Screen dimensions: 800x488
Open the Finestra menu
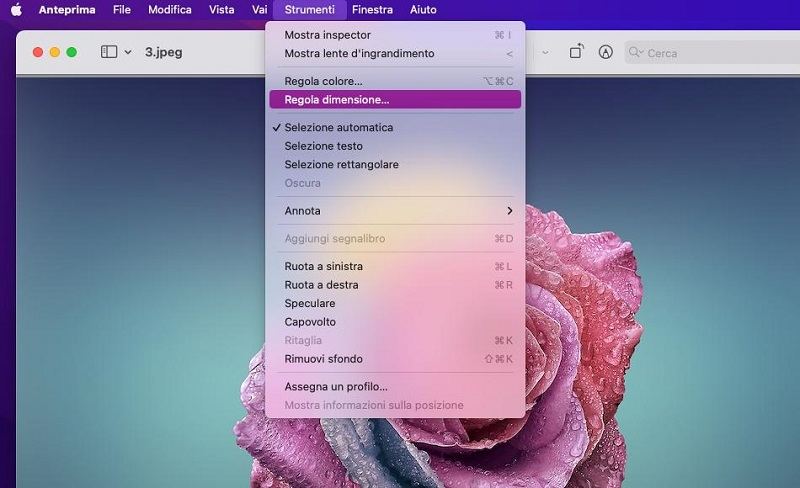[x=372, y=10]
